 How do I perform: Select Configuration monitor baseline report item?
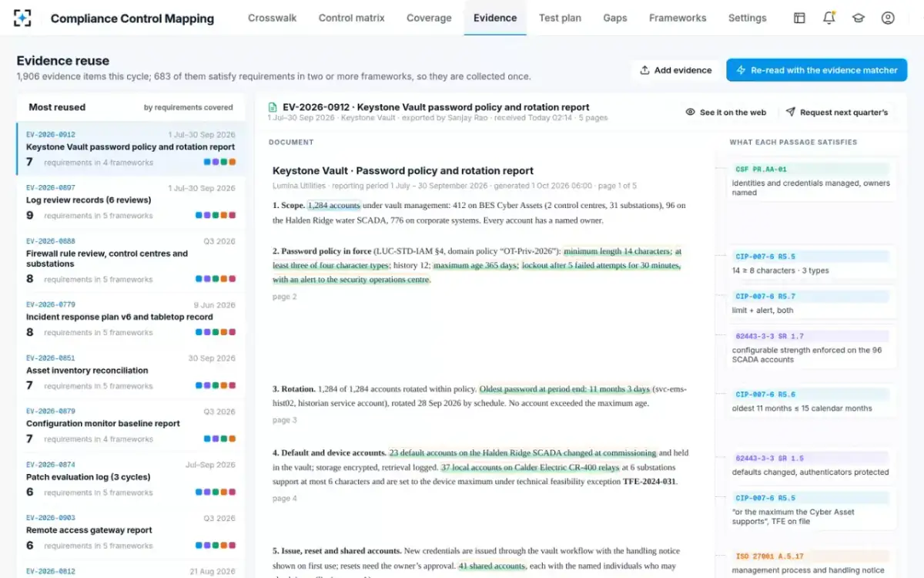(x=131, y=426)
